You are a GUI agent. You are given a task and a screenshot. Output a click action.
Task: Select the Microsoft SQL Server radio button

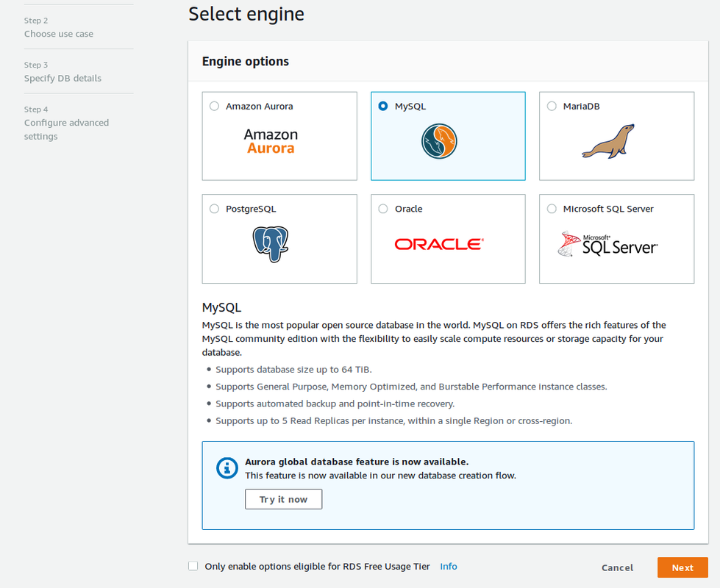[551, 208]
